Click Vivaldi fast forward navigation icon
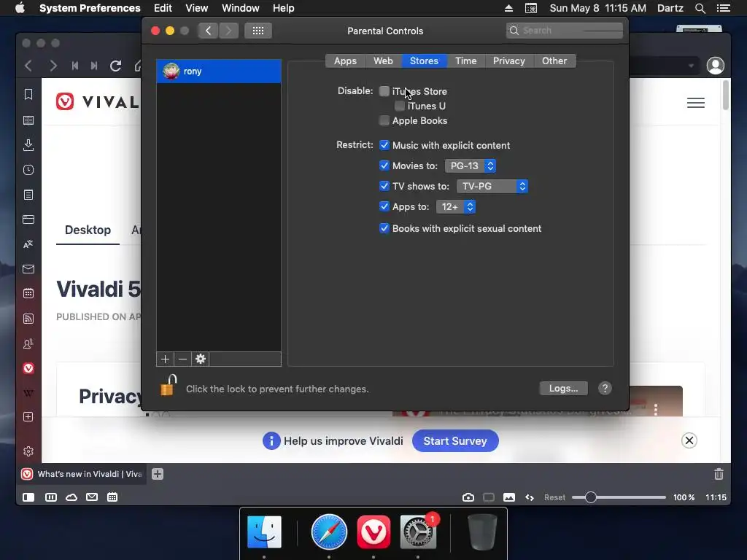This screenshot has height=560, width=747. point(94,66)
